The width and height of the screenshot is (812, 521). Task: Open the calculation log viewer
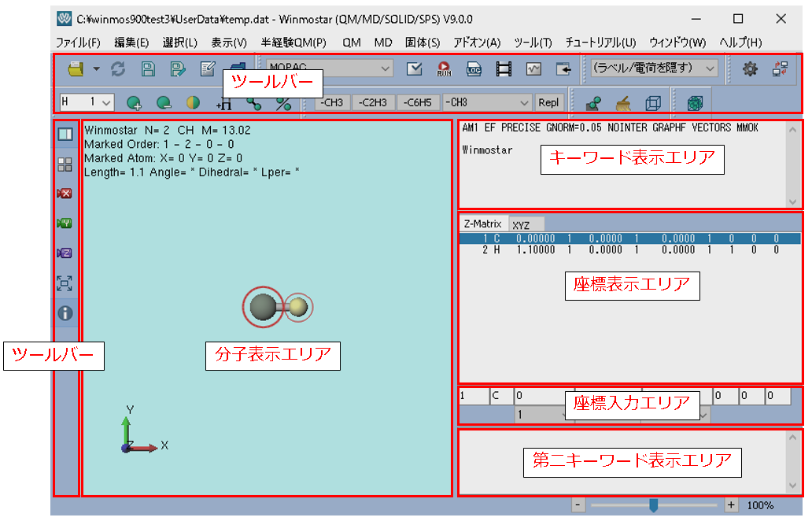[x=473, y=69]
